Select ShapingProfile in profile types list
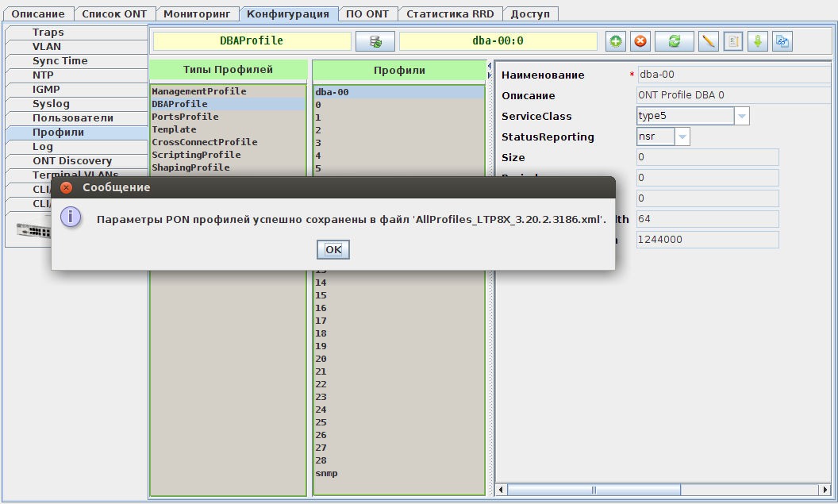The image size is (838, 504). (x=190, y=167)
